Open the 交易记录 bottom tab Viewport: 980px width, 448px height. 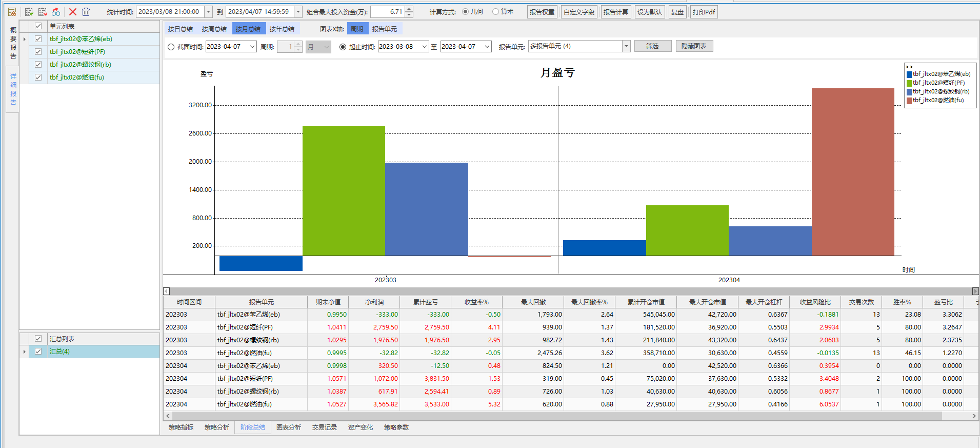324,427
